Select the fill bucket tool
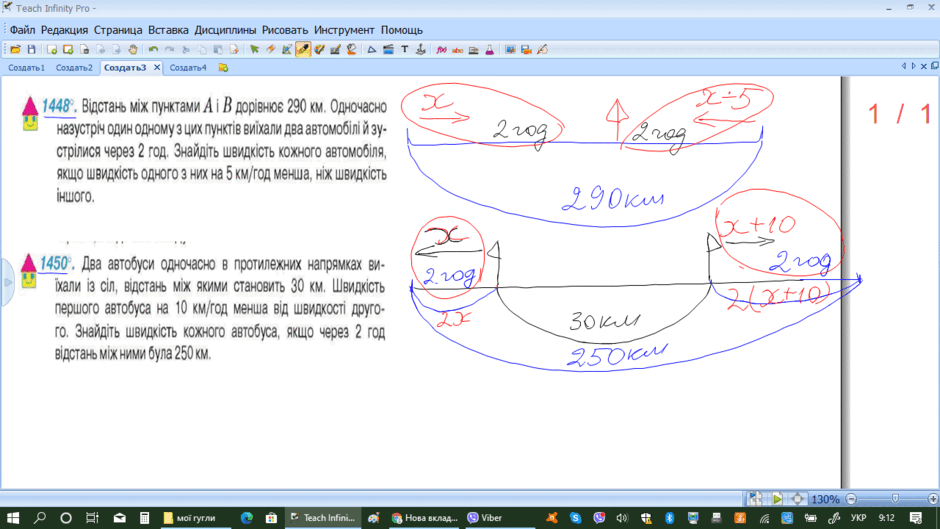 tap(352, 50)
